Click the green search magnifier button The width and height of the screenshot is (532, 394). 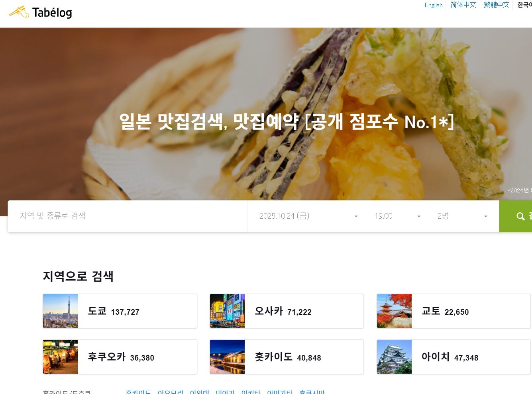[x=516, y=216]
